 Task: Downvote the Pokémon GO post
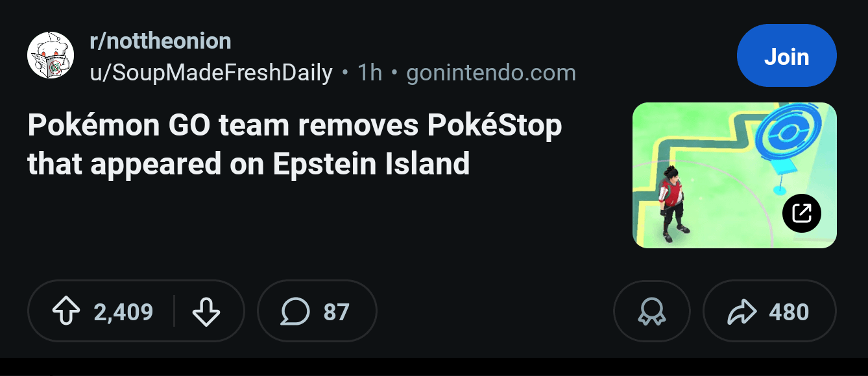(206, 312)
